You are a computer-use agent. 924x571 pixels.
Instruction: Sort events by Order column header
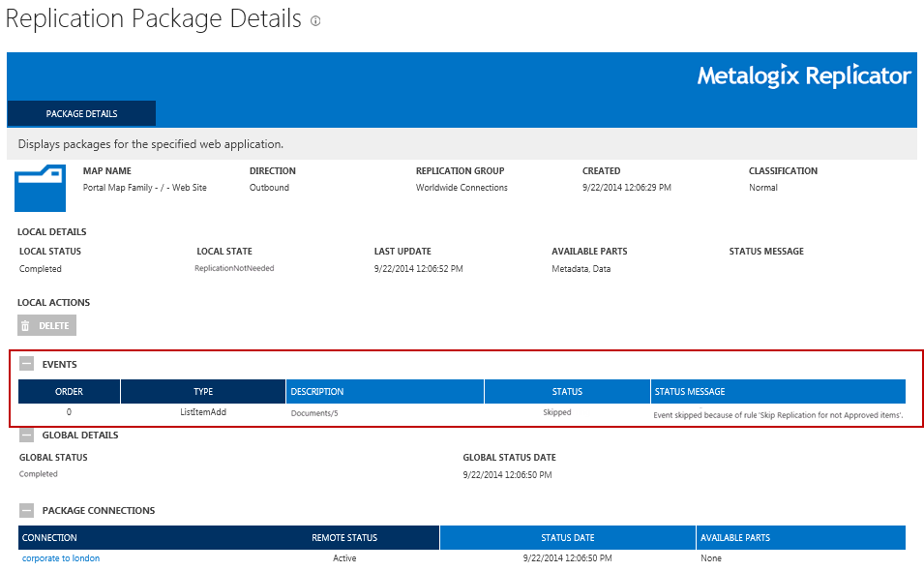click(69, 392)
